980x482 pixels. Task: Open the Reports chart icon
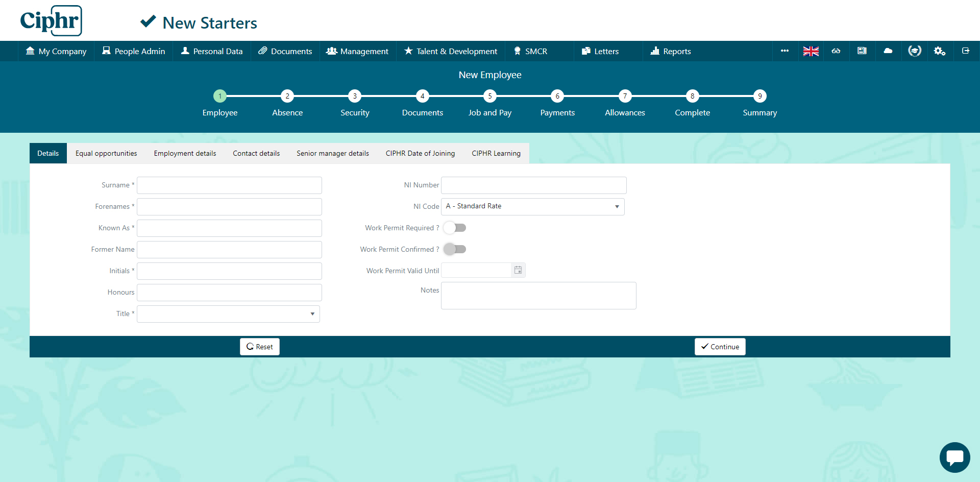click(x=655, y=51)
